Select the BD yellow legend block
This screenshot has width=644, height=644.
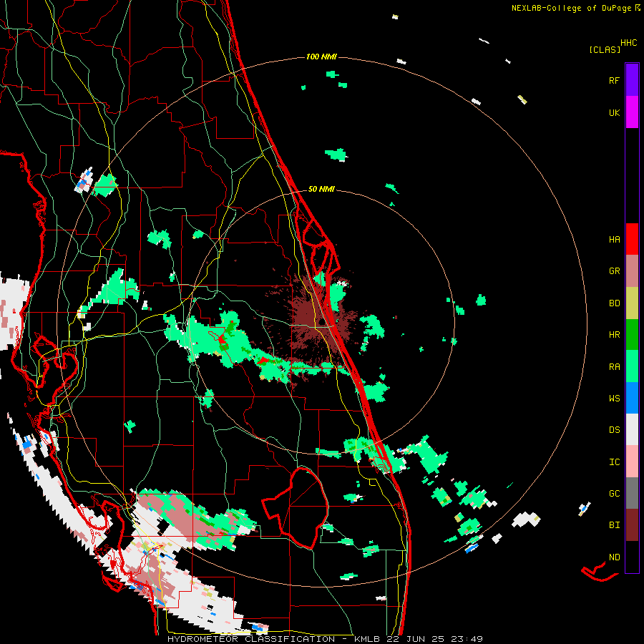click(x=632, y=303)
